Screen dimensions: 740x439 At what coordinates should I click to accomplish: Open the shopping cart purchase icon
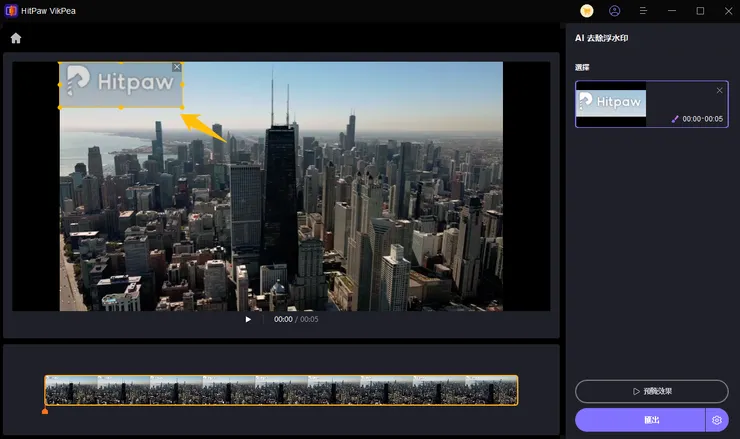click(587, 11)
